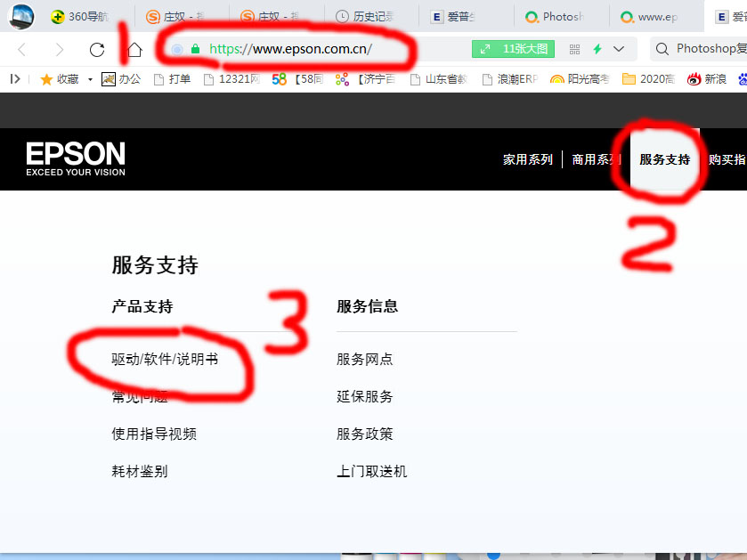Expand the browser side panel arrow
Viewport: 747px width, 560px height.
point(12,78)
